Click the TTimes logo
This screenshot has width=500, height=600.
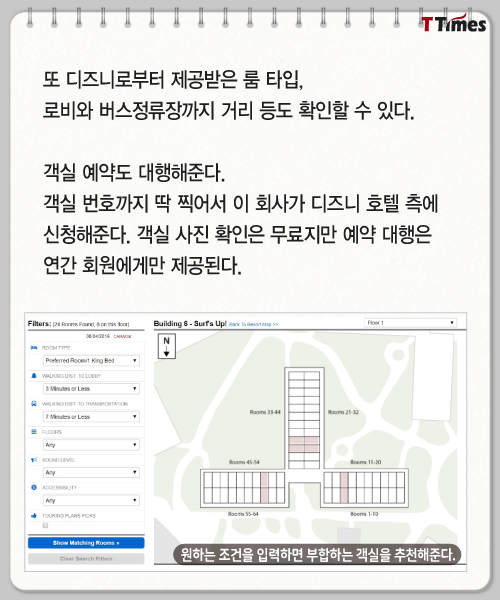[x=454, y=24]
